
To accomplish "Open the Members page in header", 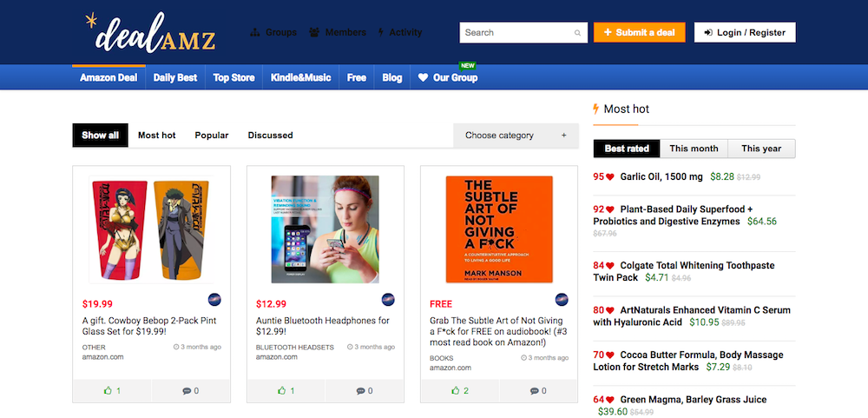I will (337, 32).
